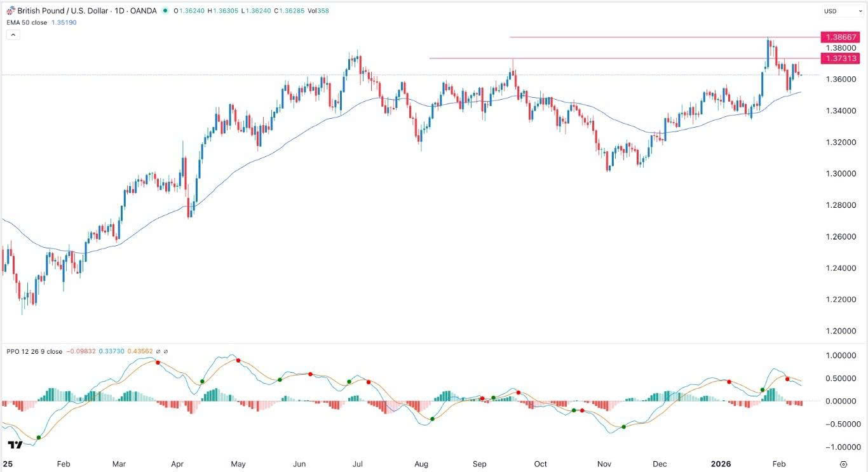The image size is (868, 472).
Task: Open the USD currency dropdown
Action: [834, 11]
